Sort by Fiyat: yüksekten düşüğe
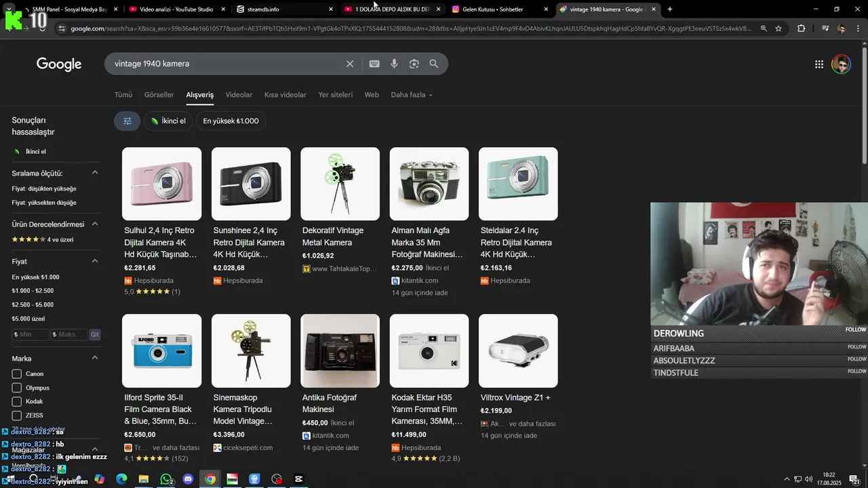The width and height of the screenshot is (868, 488). [44, 203]
